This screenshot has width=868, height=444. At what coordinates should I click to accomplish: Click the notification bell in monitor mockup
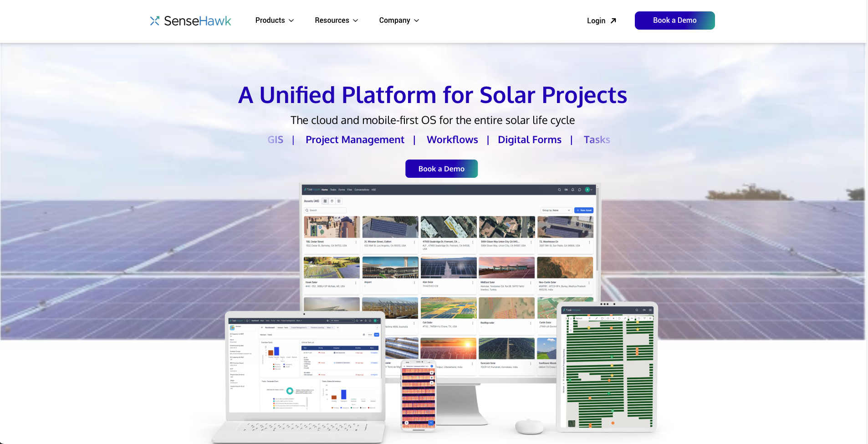point(572,190)
